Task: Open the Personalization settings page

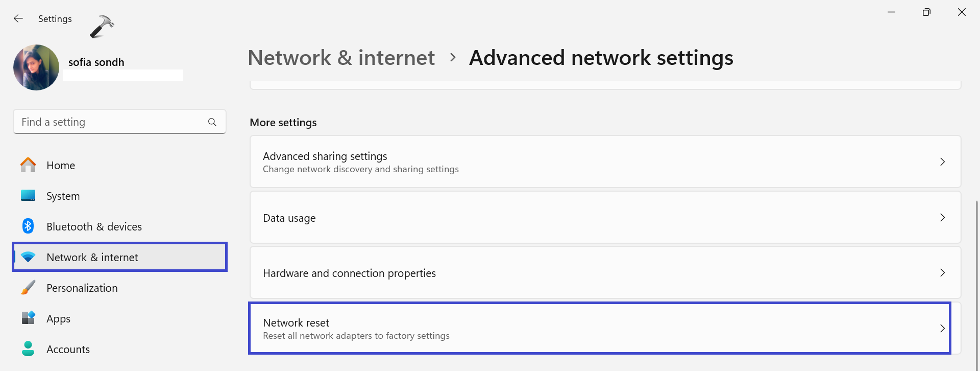Action: (x=82, y=288)
